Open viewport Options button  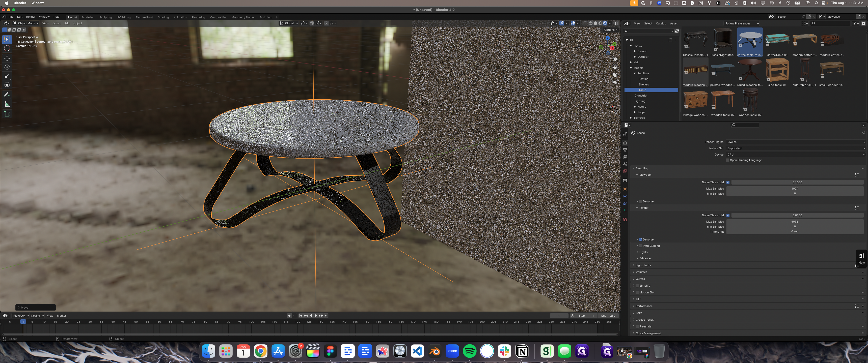point(611,30)
